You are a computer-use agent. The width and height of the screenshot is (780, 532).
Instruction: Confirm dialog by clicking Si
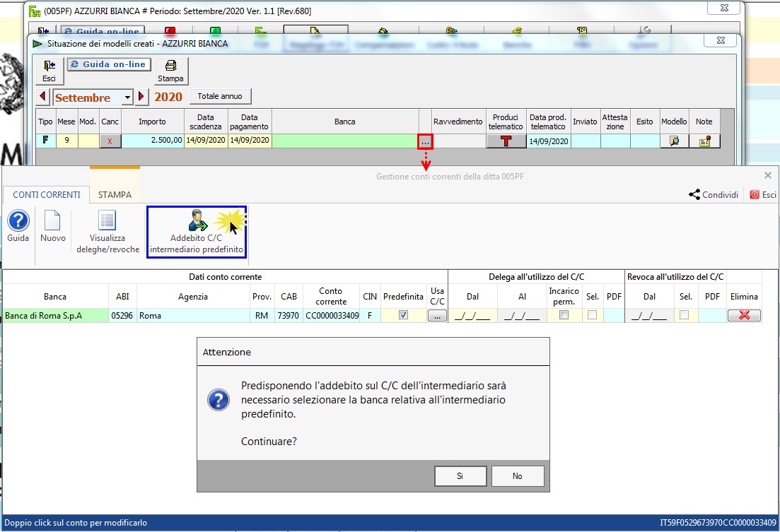pos(460,476)
